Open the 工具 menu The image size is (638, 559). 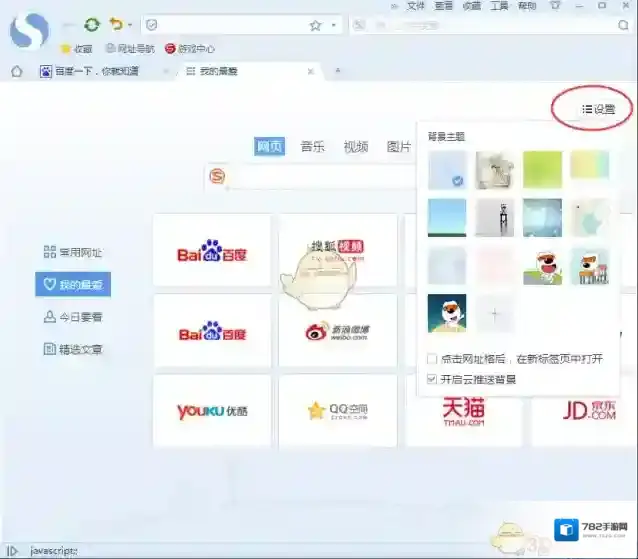[499, 6]
